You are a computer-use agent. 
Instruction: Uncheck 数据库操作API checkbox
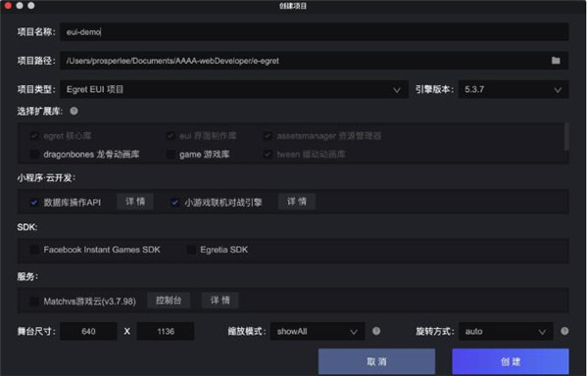pos(34,203)
